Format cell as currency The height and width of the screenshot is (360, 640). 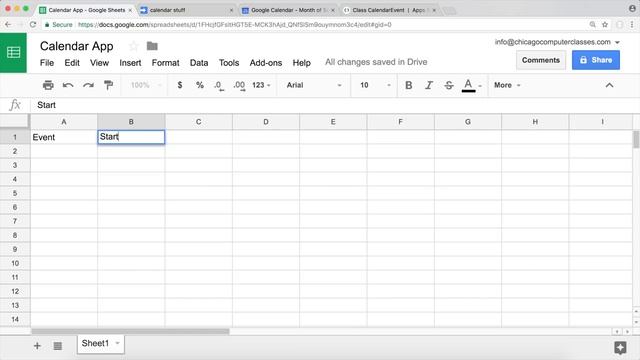180,85
